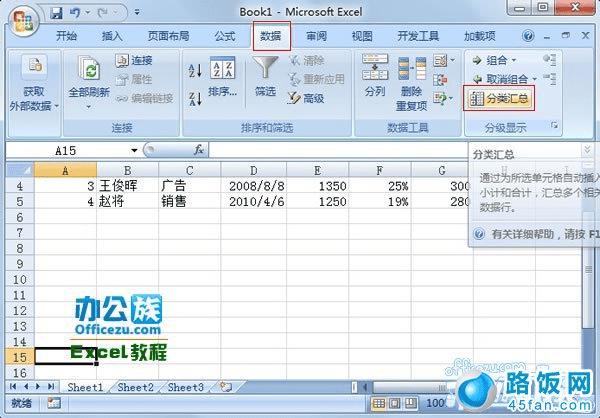Switch to Normal view icon
The height and width of the screenshot is (418, 600).
click(x=378, y=403)
